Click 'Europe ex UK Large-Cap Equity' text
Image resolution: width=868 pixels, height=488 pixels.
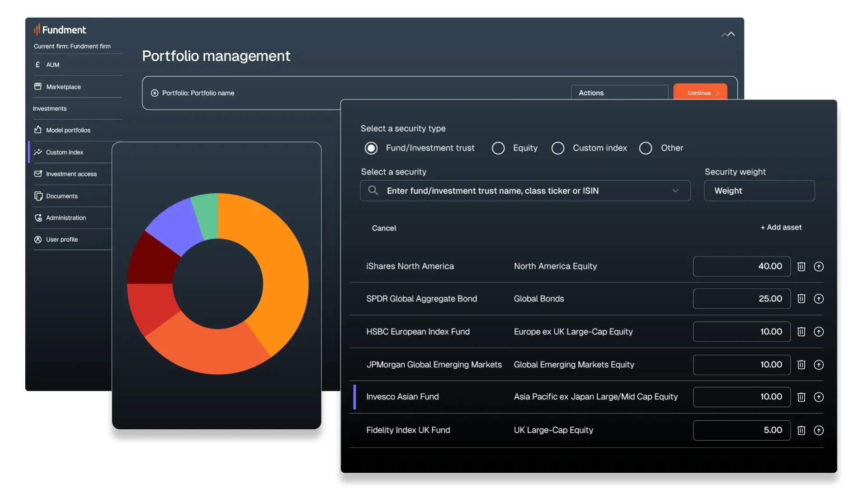(x=573, y=332)
